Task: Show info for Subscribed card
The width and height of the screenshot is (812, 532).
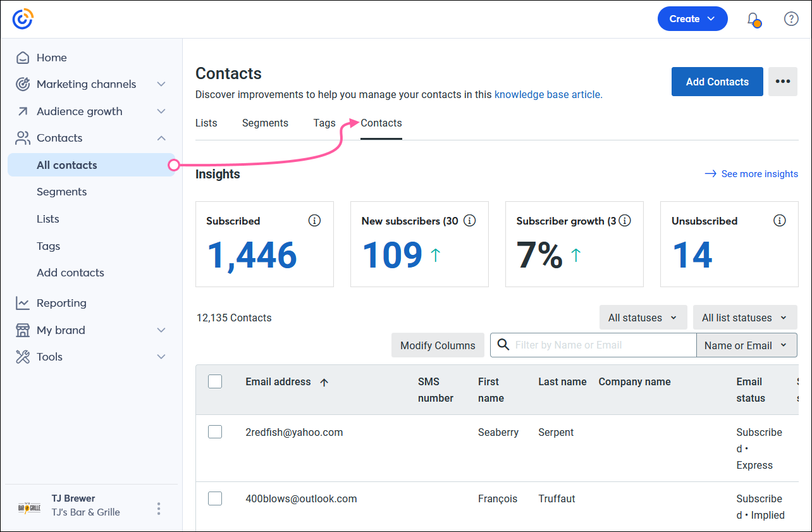Action: pyautogui.click(x=314, y=221)
